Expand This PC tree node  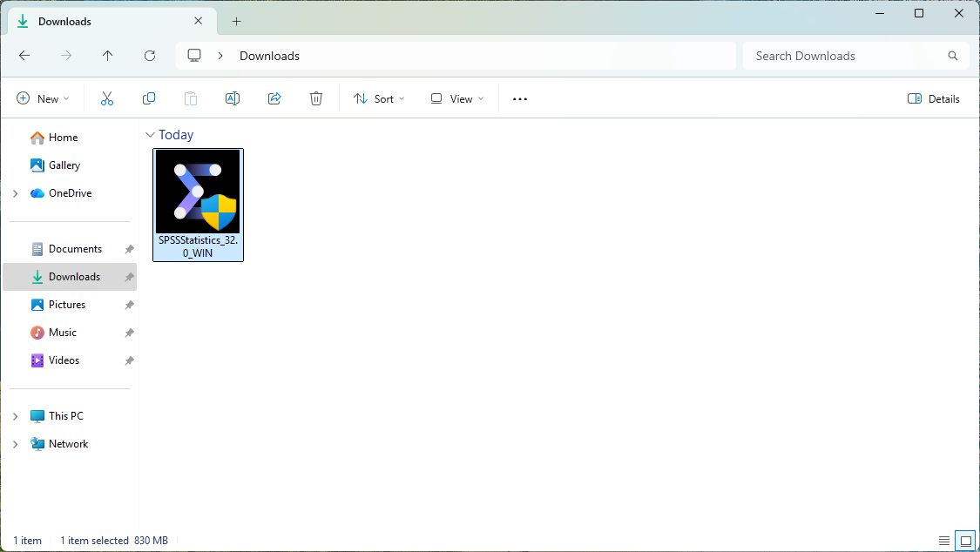[16, 416]
